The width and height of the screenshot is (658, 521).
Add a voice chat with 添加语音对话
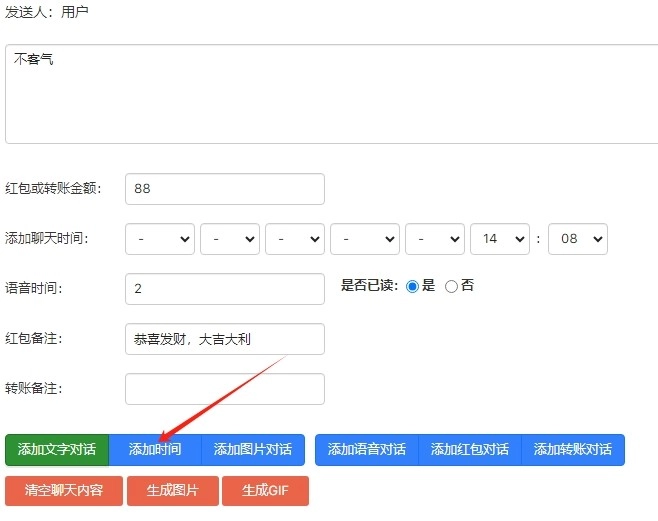367,450
